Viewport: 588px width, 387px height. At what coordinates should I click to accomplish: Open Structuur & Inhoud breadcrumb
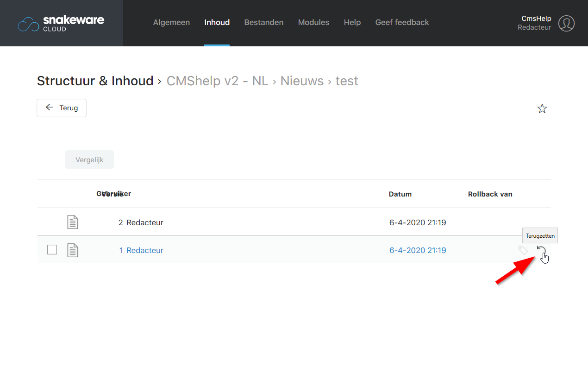point(95,81)
